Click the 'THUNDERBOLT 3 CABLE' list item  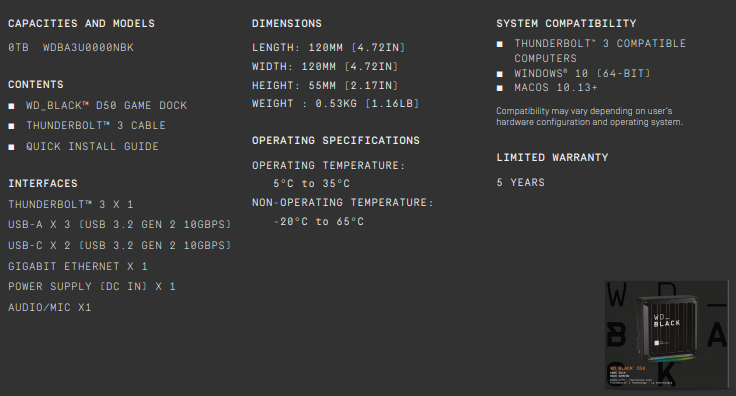click(x=96, y=126)
